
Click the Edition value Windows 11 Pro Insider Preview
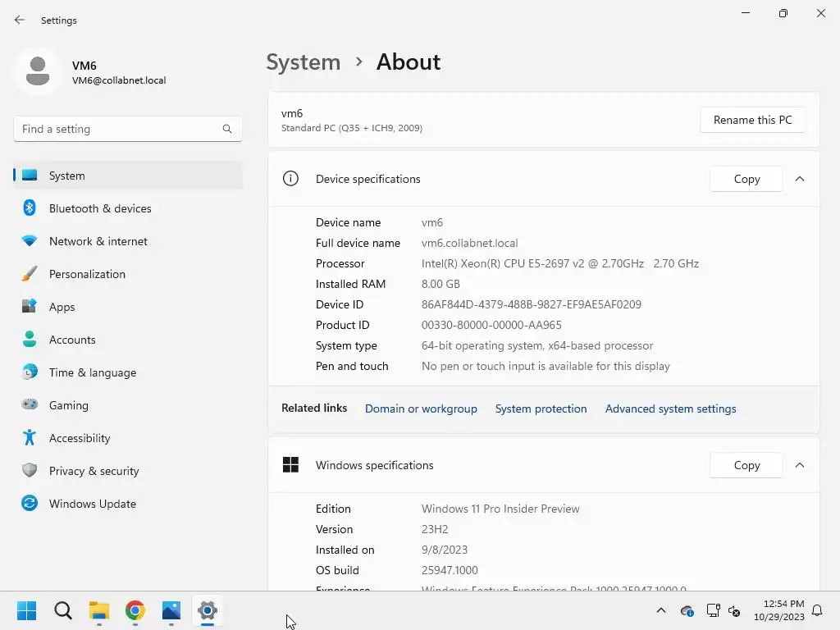pyautogui.click(x=500, y=509)
